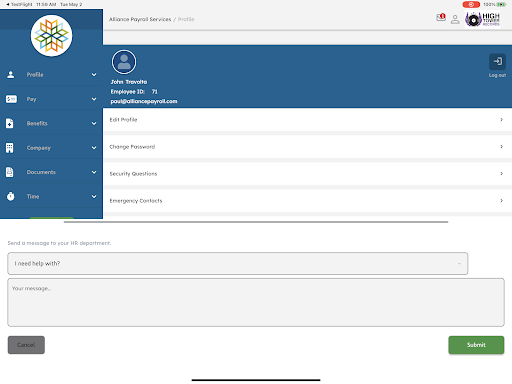Click the Pay card icon in sidebar
512x384 pixels.
[11, 99]
